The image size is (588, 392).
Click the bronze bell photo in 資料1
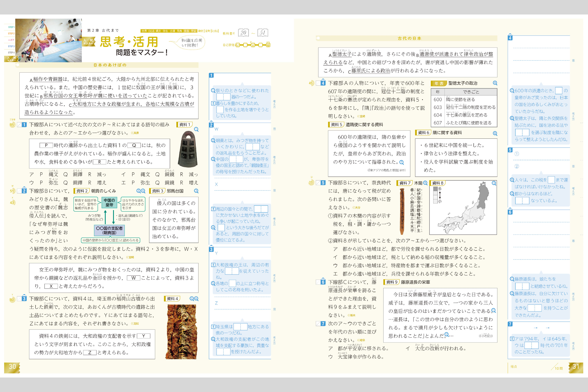(x=188, y=149)
